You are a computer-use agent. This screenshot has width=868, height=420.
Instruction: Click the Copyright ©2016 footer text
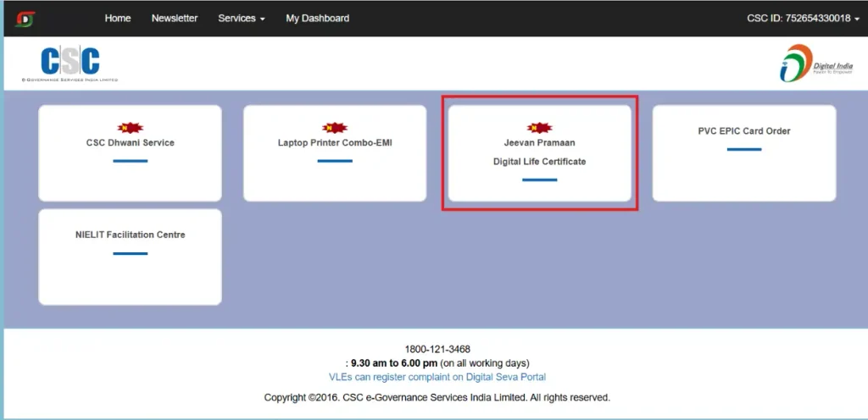point(437,397)
